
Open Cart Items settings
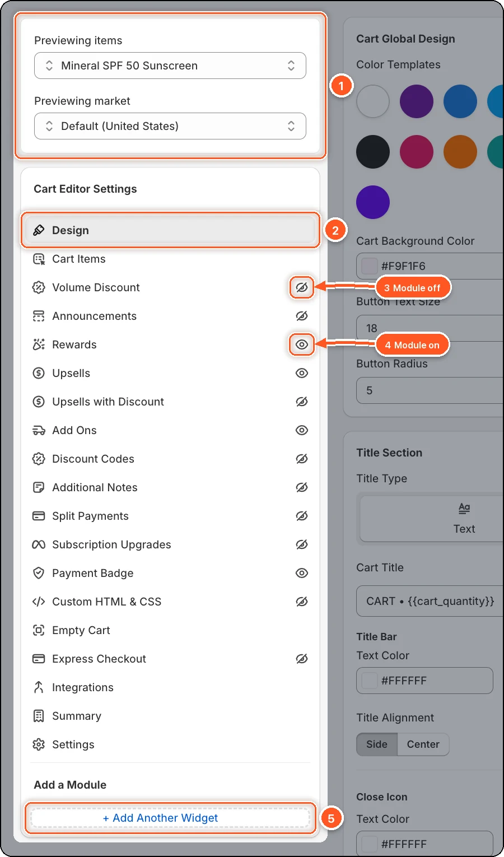click(170, 259)
